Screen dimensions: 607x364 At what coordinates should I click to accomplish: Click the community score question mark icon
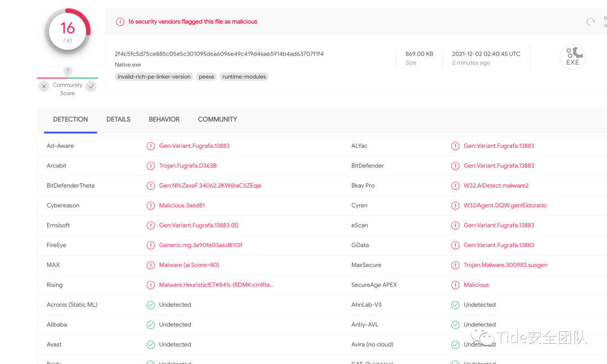pyautogui.click(x=67, y=71)
